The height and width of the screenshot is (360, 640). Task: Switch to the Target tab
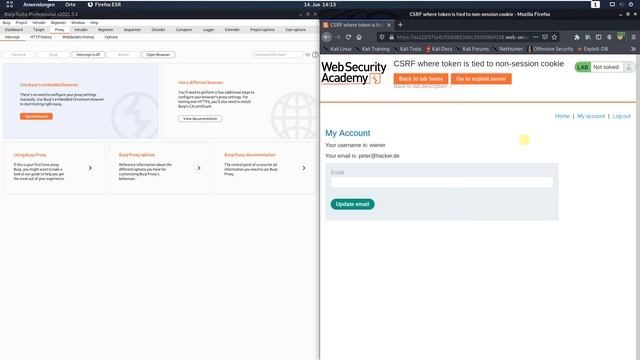coord(39,30)
